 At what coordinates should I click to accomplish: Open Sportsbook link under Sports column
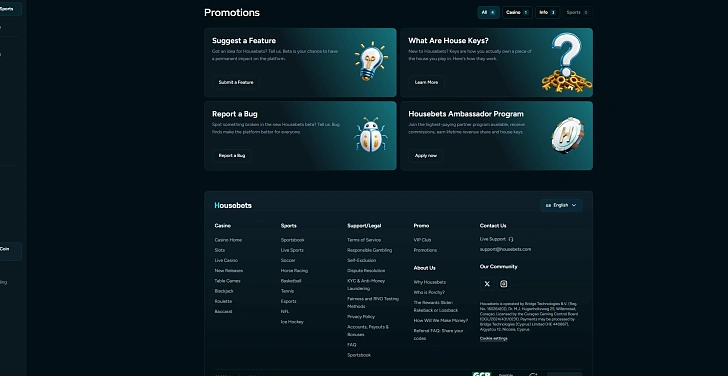[292, 240]
